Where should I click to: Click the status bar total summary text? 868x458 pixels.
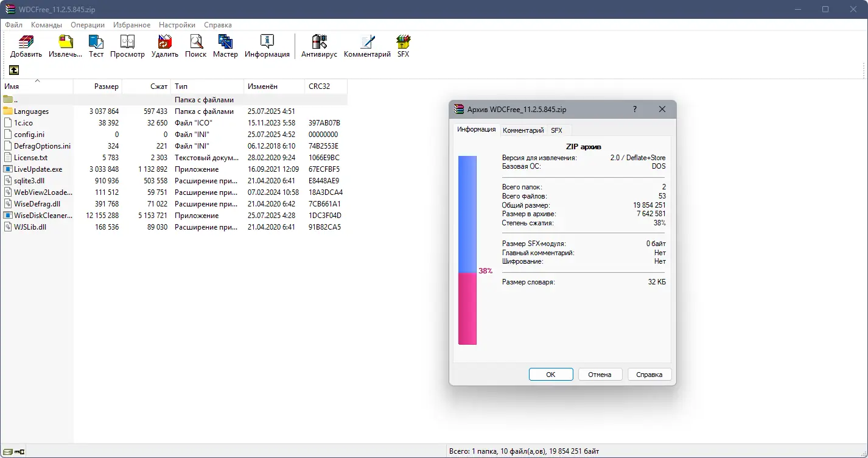(523, 451)
